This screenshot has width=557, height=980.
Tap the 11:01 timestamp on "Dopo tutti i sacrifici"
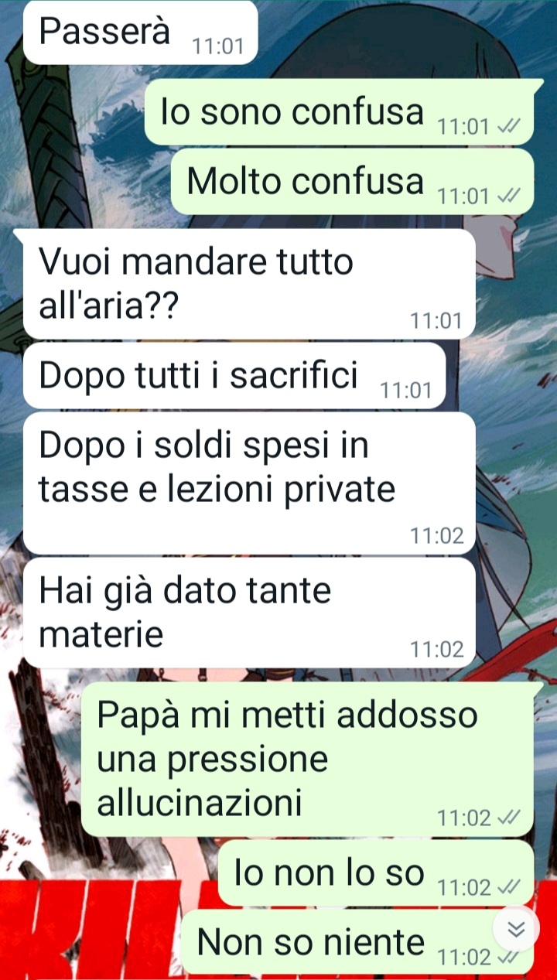click(406, 391)
